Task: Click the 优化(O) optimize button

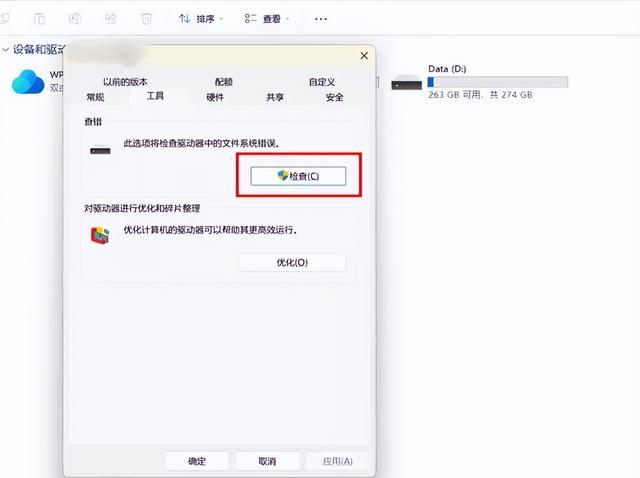Action: 292,262
